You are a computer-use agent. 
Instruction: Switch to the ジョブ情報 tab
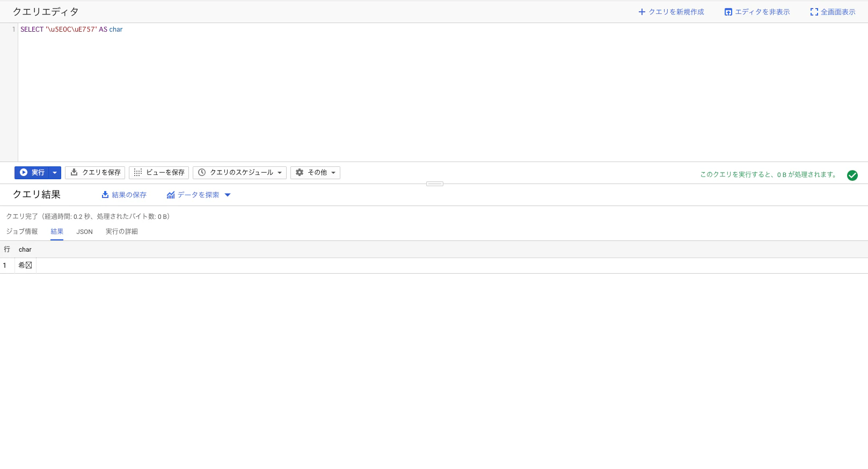point(22,231)
